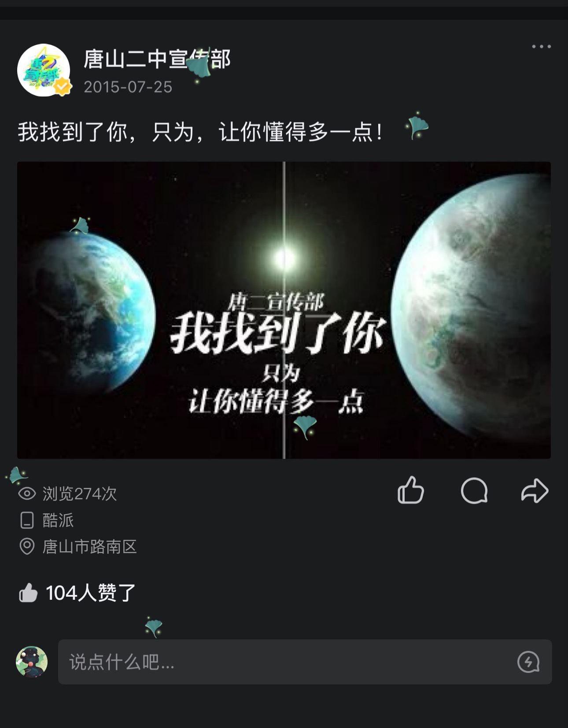Image resolution: width=568 pixels, height=728 pixels.
Task: Open quick reply lightning bubble icon
Action: point(528,662)
